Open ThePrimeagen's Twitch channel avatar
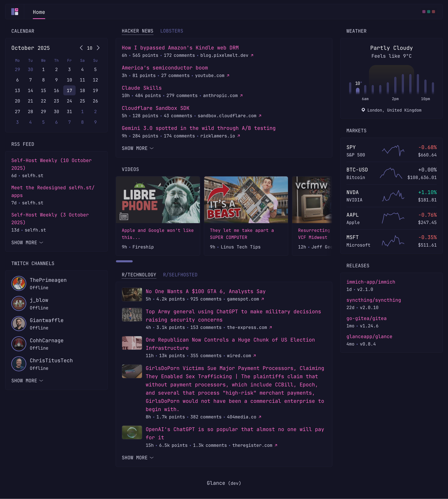Image resolution: width=448 pixels, height=499 pixels. pos(19,283)
